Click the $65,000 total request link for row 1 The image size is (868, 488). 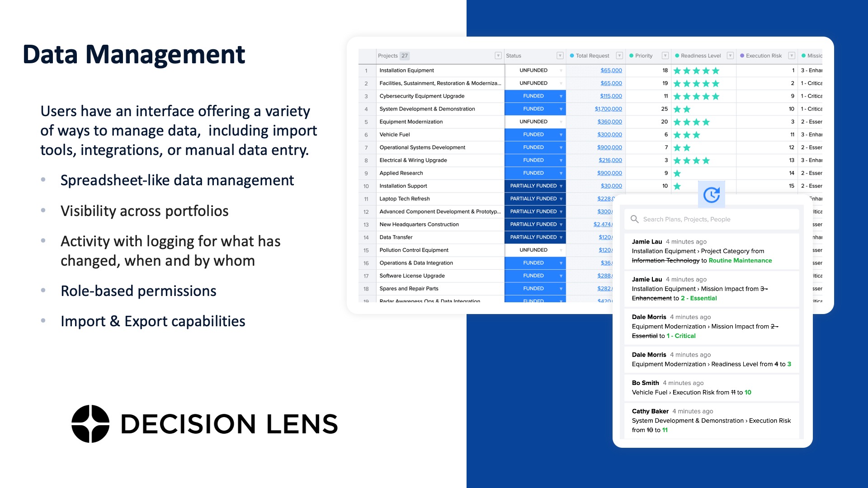pyautogui.click(x=610, y=70)
